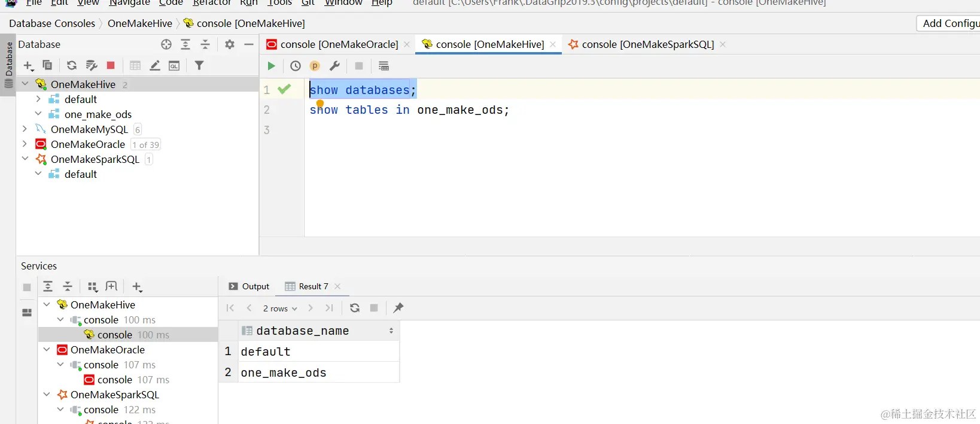Screen dimensions: 980x424
Task: Click the Duplicate data source icon
Action: coord(47,65)
